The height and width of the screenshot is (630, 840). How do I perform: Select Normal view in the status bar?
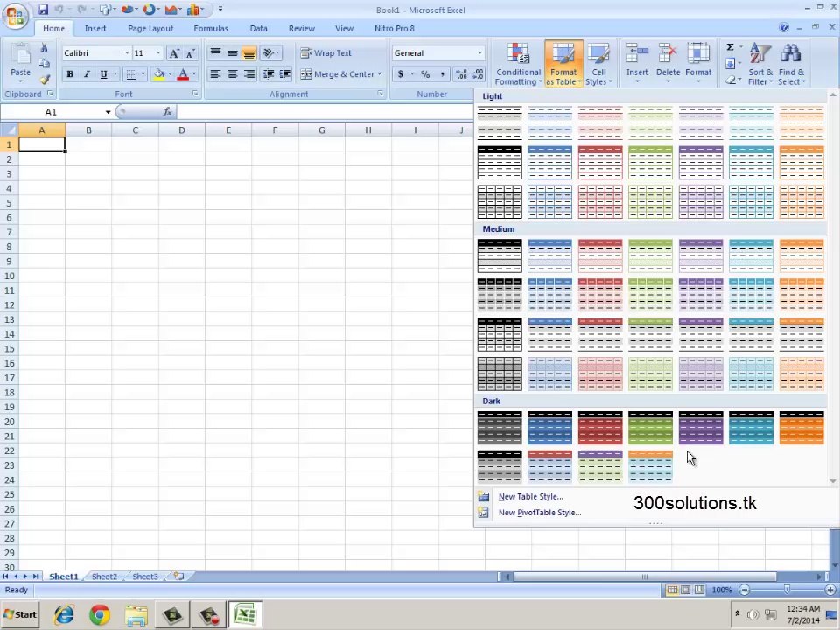[672, 590]
